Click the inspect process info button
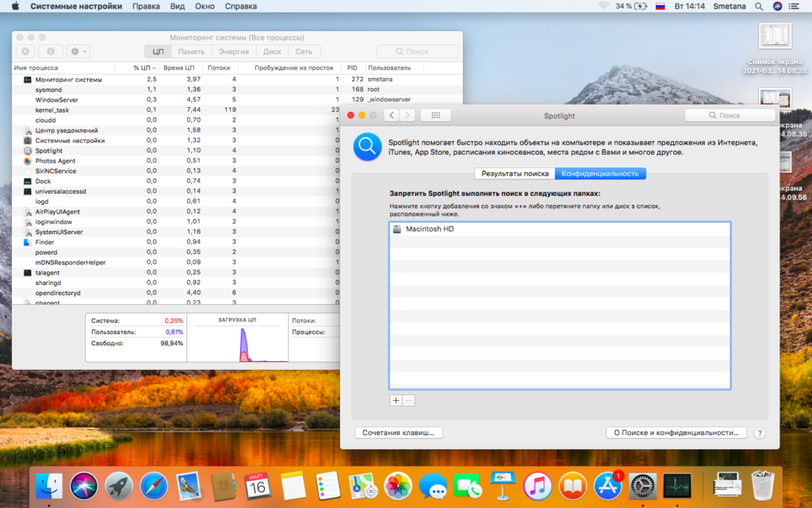 pyautogui.click(x=50, y=52)
